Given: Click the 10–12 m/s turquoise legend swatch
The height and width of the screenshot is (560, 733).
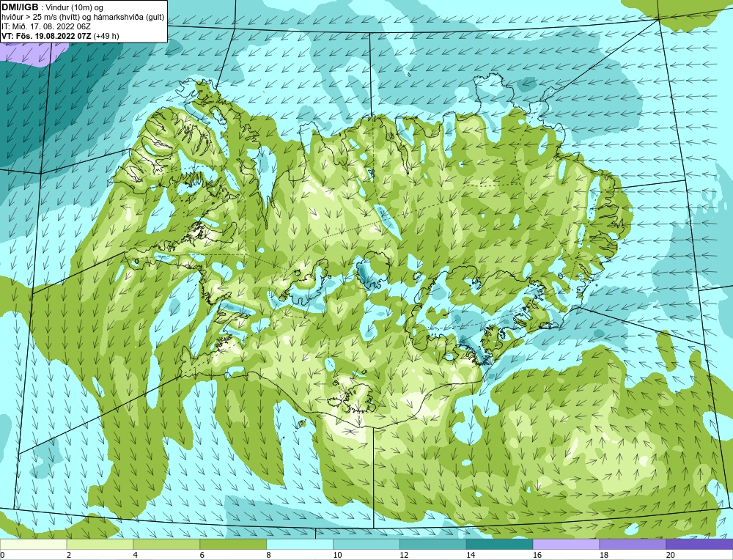Looking at the screenshot, I should click(x=366, y=545).
